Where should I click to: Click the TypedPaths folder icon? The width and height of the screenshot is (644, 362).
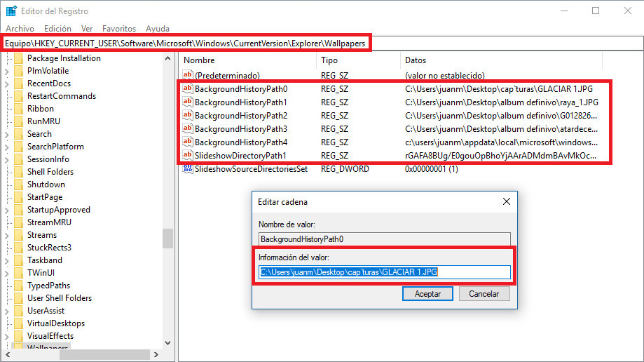click(x=18, y=286)
